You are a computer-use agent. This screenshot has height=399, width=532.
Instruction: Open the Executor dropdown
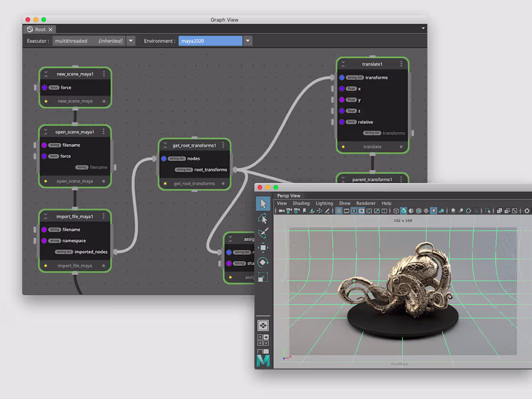coord(131,41)
